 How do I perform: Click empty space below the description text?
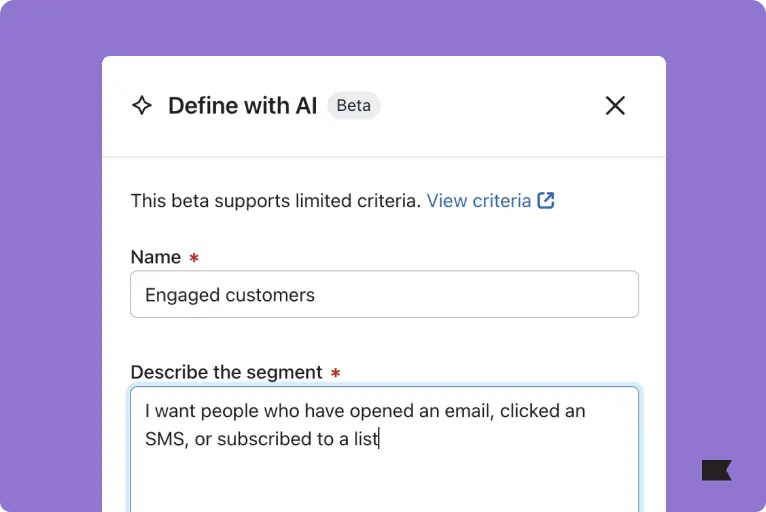click(384, 482)
